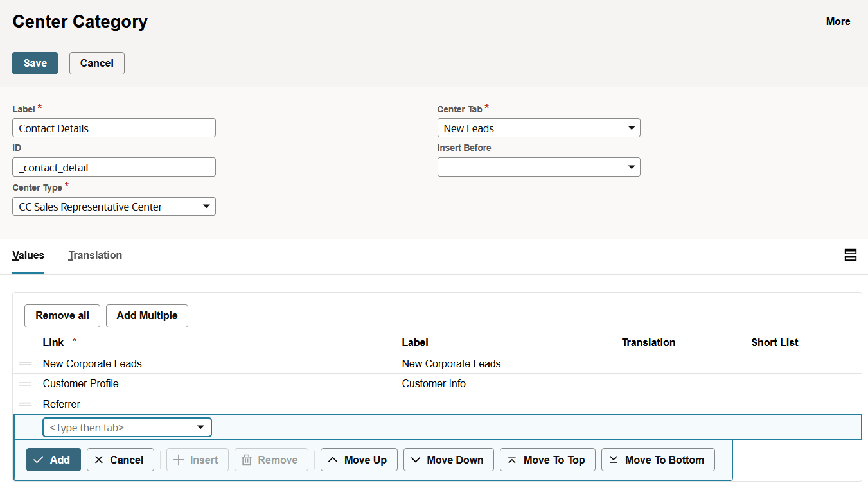Click the Short List column header

coord(775,342)
